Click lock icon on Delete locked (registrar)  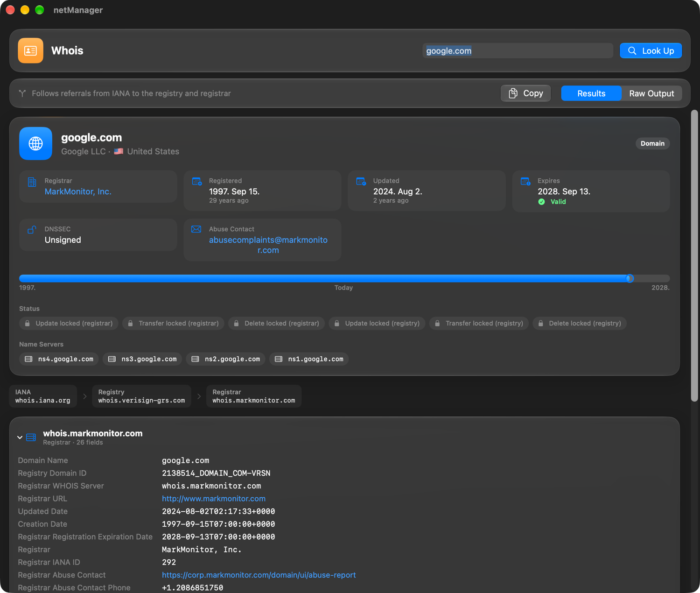point(237,323)
